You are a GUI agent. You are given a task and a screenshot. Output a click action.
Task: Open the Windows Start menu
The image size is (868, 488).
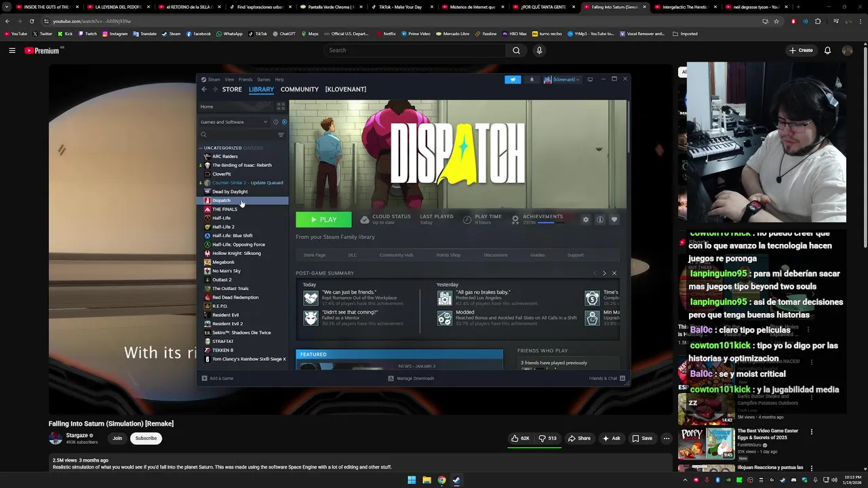[x=412, y=480]
